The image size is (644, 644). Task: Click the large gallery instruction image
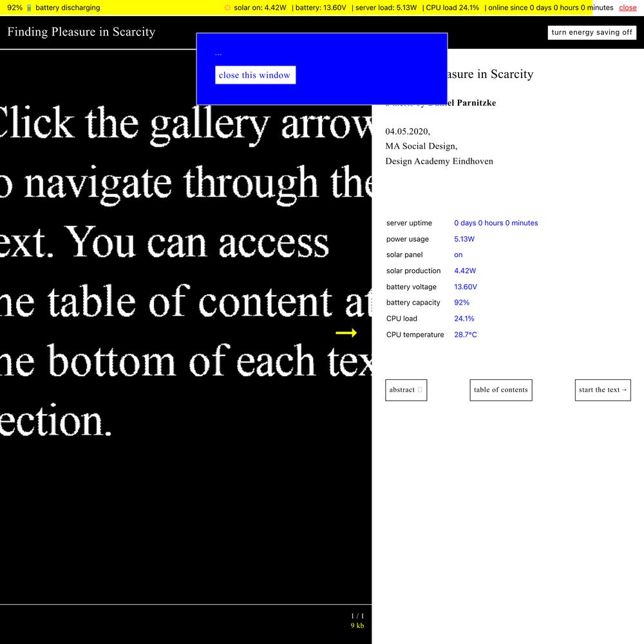[185, 270]
